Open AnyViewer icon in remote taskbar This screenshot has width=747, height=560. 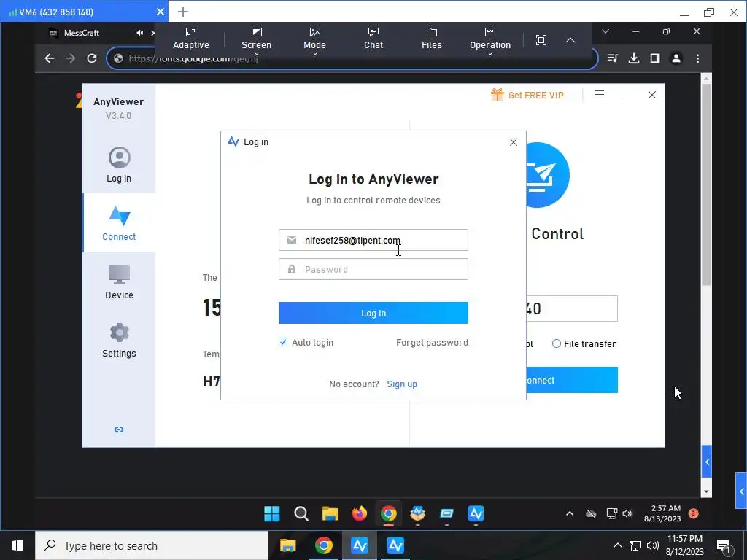click(476, 514)
